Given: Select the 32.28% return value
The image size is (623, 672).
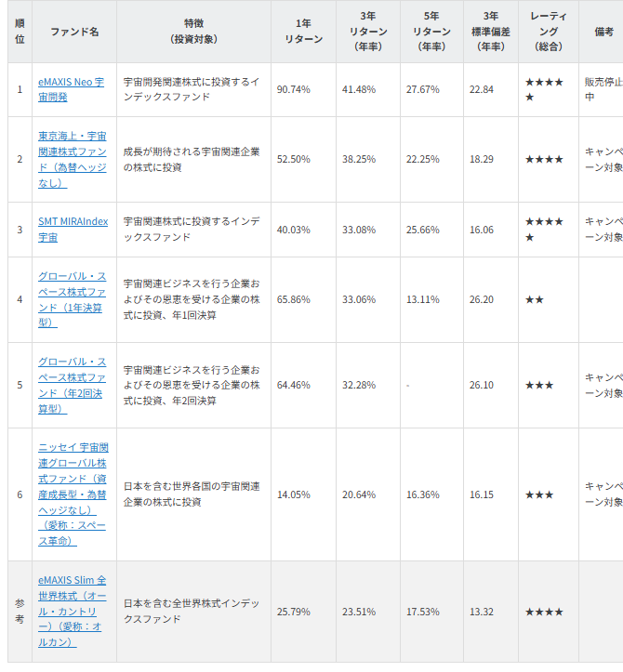Looking at the screenshot, I should coord(359,385).
